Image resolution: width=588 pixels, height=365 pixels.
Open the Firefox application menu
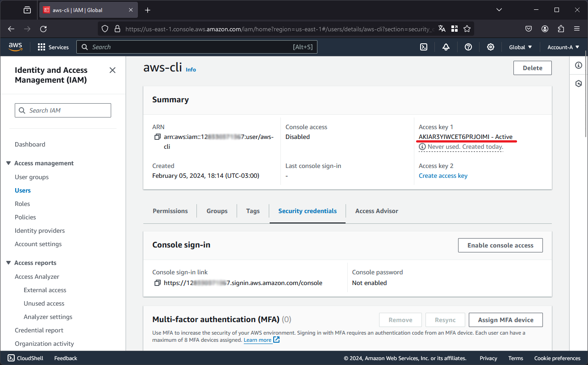point(577,29)
